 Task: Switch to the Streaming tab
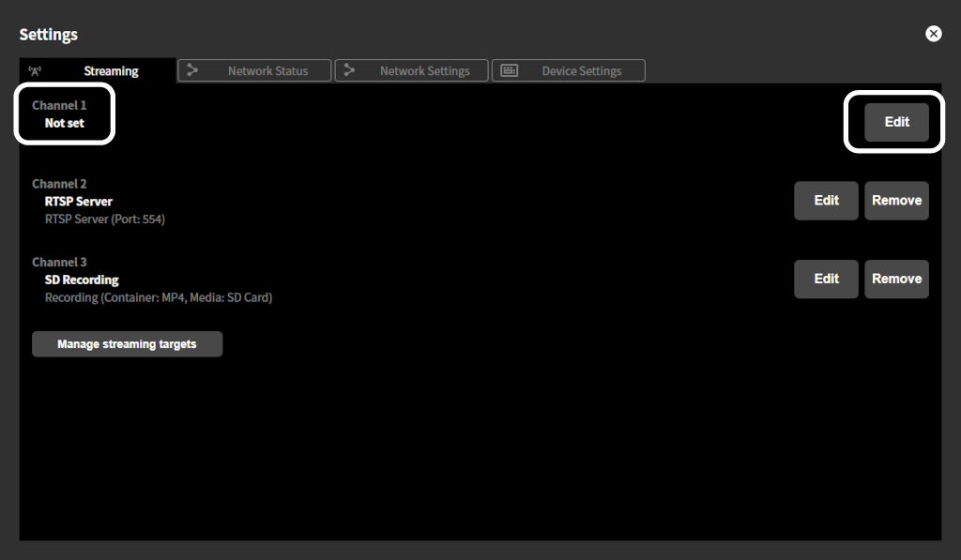110,69
